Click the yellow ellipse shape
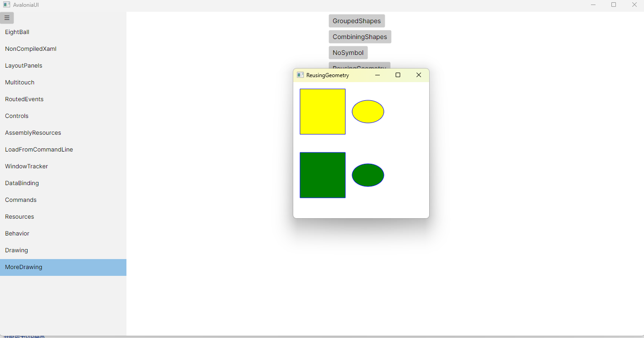This screenshot has width=644, height=338. [368, 112]
